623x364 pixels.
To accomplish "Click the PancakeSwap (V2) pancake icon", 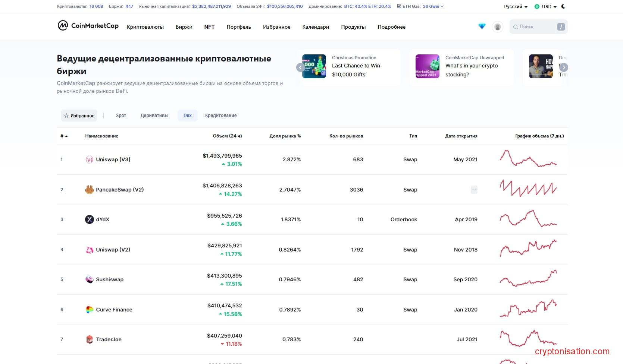I will [89, 190].
